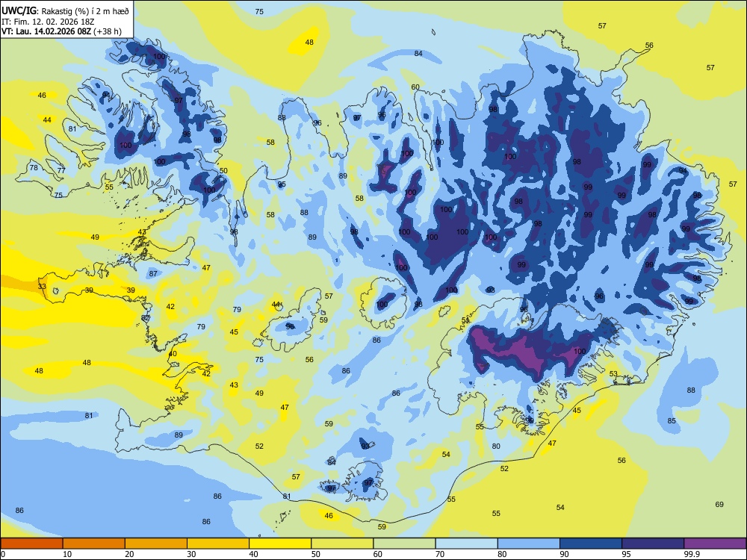Click the humidity value '33' on the west coast
Viewport: 747px width, 560px height.
tap(43, 287)
